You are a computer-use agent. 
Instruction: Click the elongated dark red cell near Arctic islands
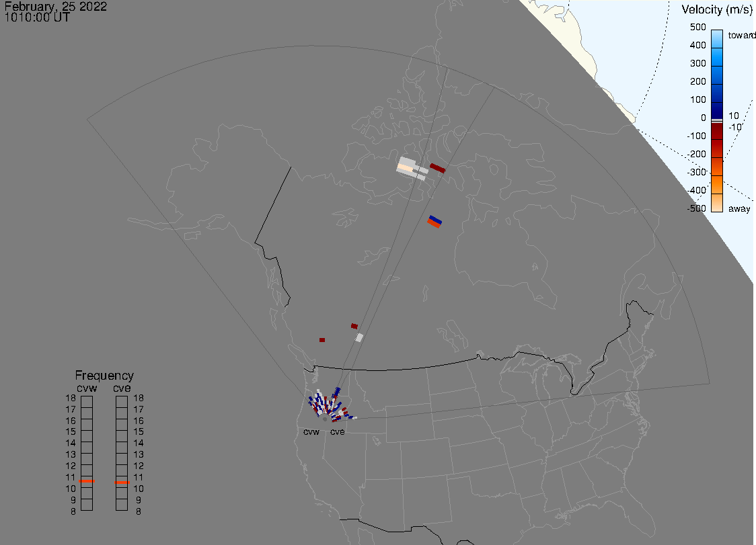tap(438, 168)
